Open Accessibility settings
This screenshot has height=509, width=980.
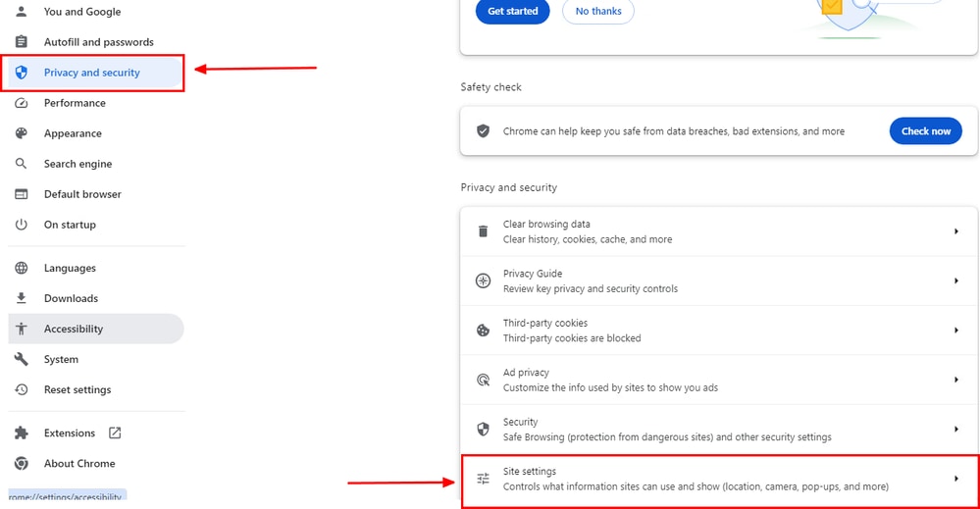96,329
